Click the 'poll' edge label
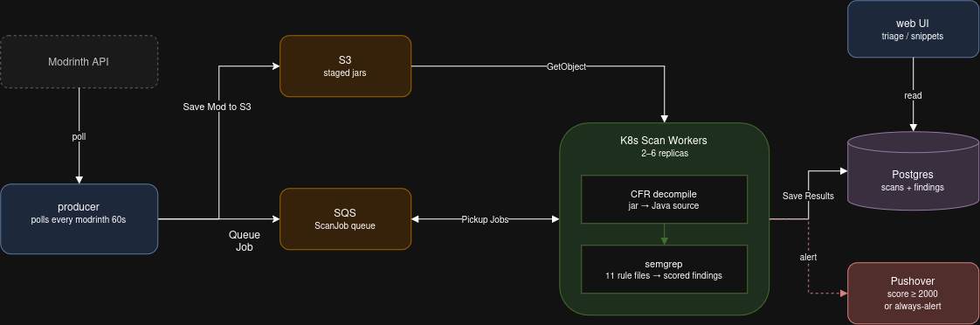The height and width of the screenshot is (325, 980). click(79, 136)
